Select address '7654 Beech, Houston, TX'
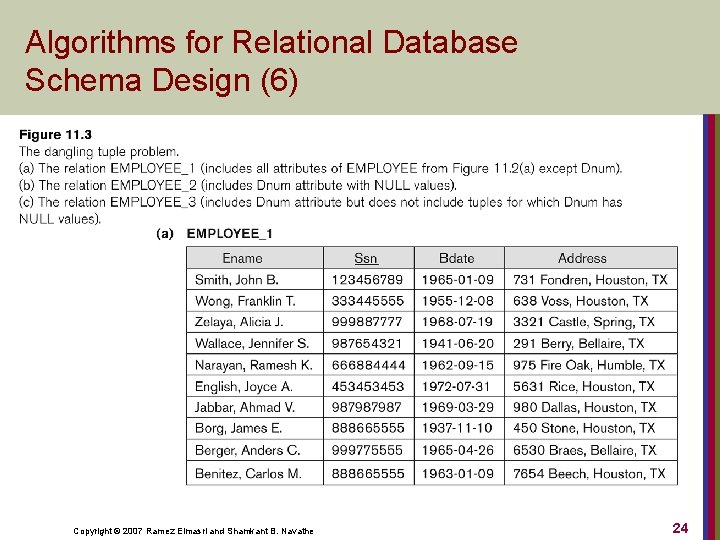The width and height of the screenshot is (720, 540). [x=589, y=473]
